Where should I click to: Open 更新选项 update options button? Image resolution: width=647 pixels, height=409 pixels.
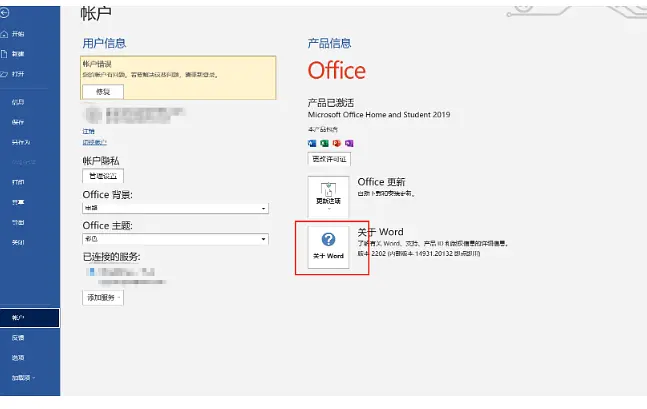point(328,196)
